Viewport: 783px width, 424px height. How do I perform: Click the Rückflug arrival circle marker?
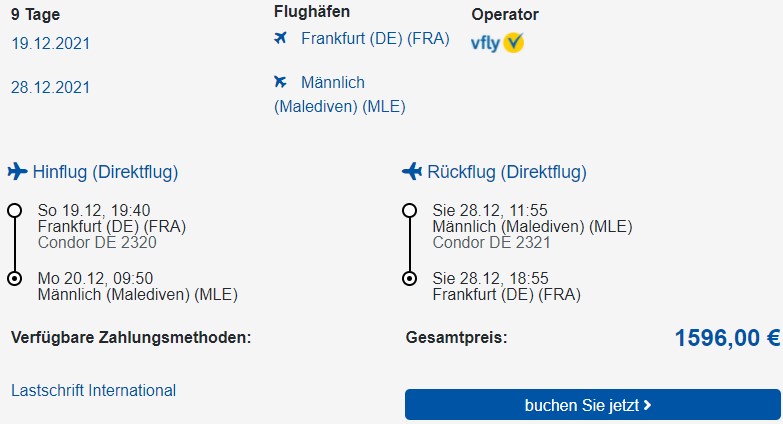(409, 278)
